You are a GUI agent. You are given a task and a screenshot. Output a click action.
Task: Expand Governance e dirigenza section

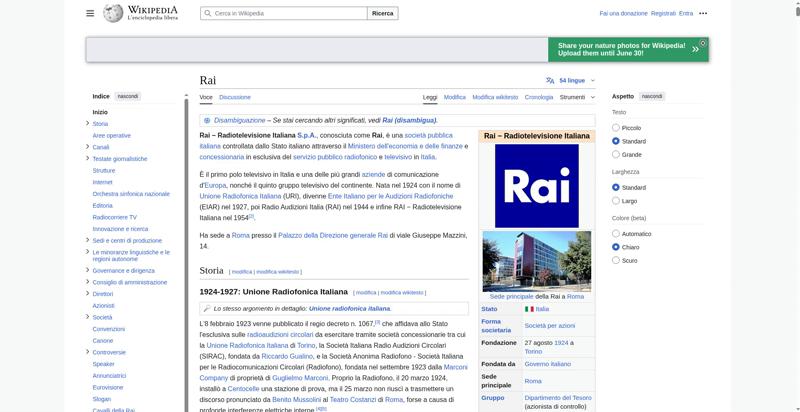[88, 270]
